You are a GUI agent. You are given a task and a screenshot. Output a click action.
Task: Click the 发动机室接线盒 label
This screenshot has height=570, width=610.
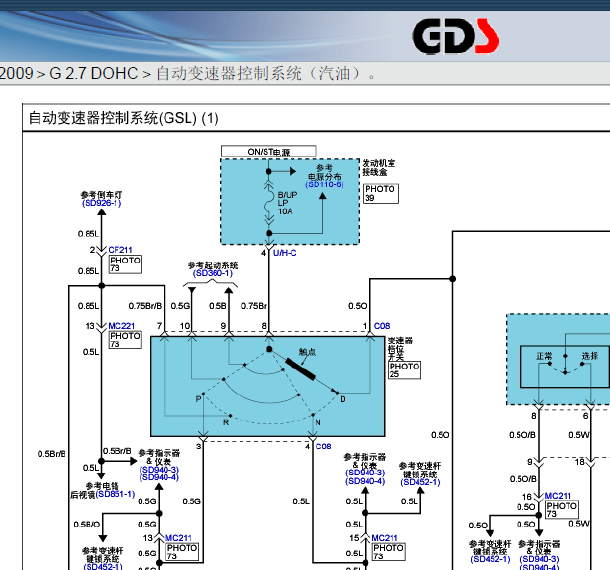tap(379, 167)
